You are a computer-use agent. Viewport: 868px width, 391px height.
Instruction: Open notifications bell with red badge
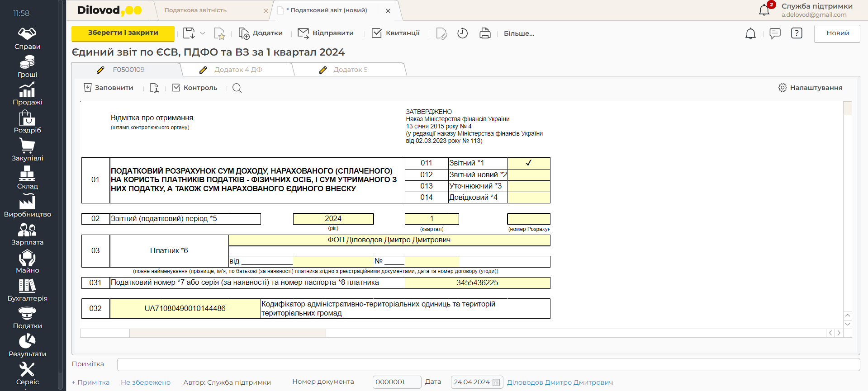(x=765, y=9)
